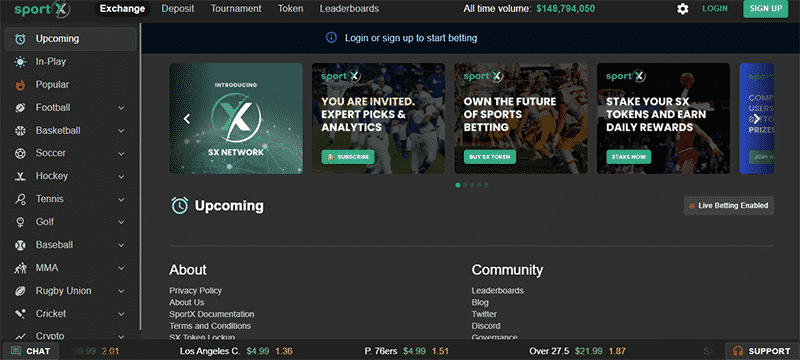Open the Privacy Policy link

coord(195,291)
